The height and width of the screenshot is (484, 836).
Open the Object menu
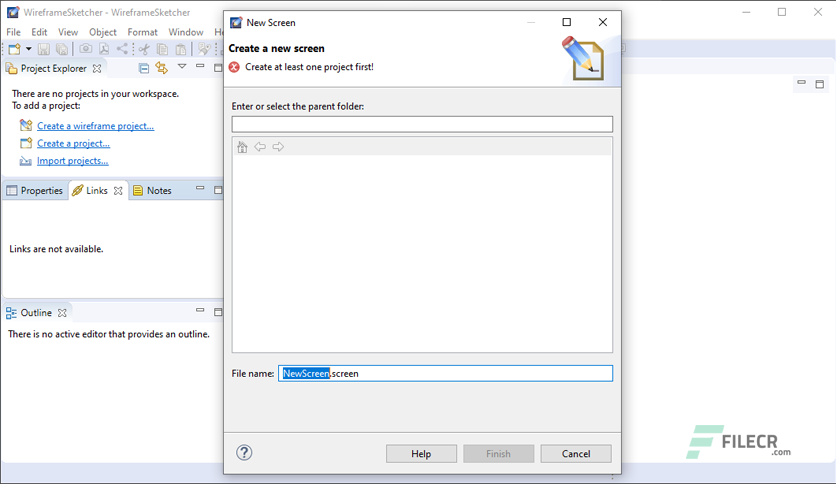tap(102, 32)
